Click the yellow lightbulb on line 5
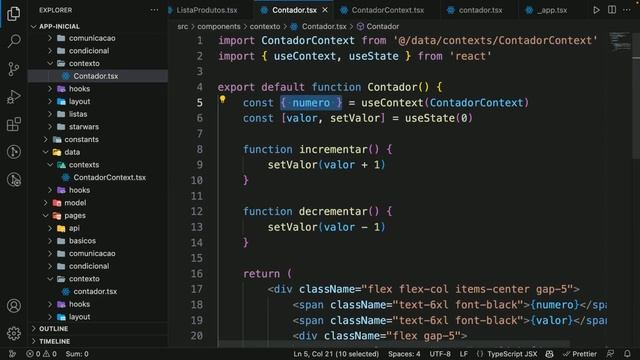 click(x=222, y=99)
